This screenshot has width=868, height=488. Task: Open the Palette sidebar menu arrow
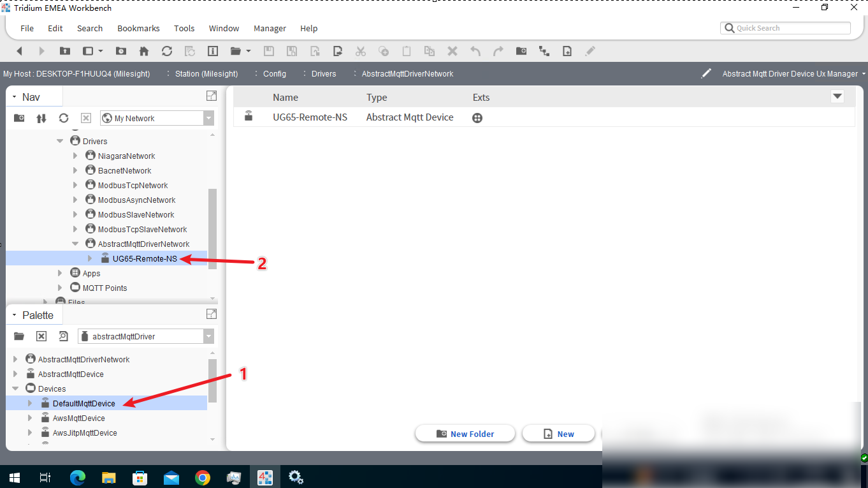[x=14, y=315]
